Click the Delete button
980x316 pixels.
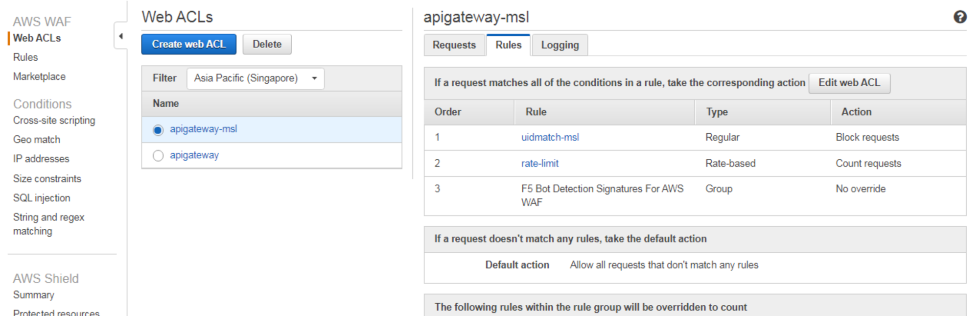(267, 44)
